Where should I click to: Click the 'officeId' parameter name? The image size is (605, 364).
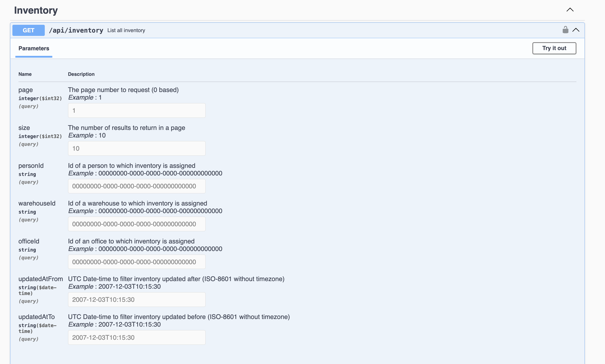click(x=29, y=241)
